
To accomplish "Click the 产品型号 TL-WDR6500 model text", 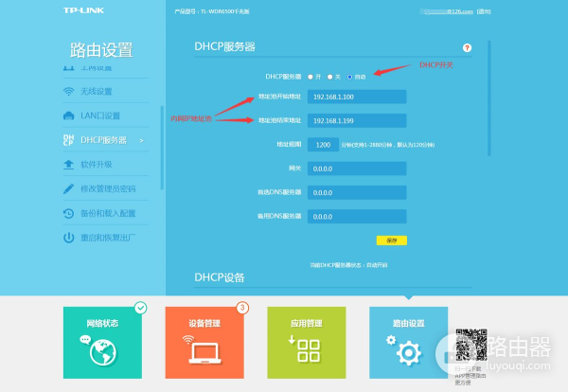I will tap(212, 11).
